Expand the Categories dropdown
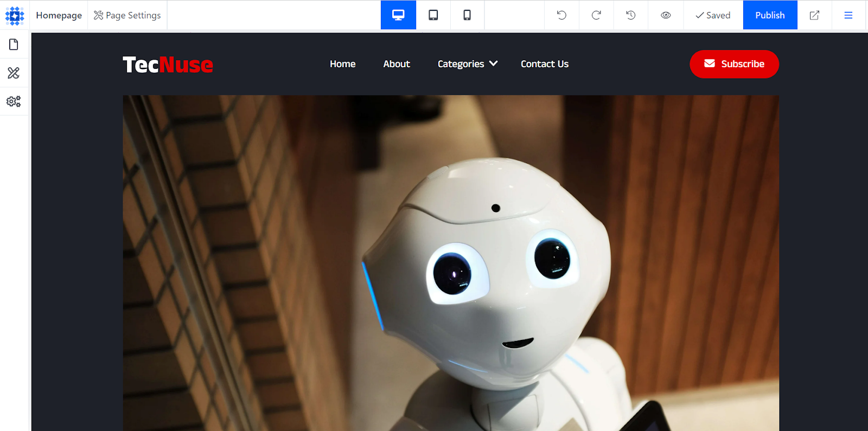Image resolution: width=868 pixels, height=431 pixels. (x=468, y=64)
